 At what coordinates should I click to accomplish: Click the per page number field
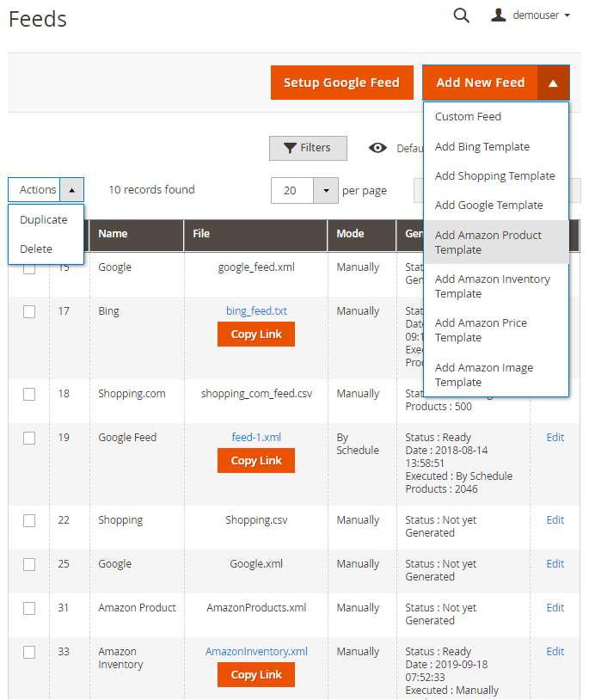click(291, 191)
